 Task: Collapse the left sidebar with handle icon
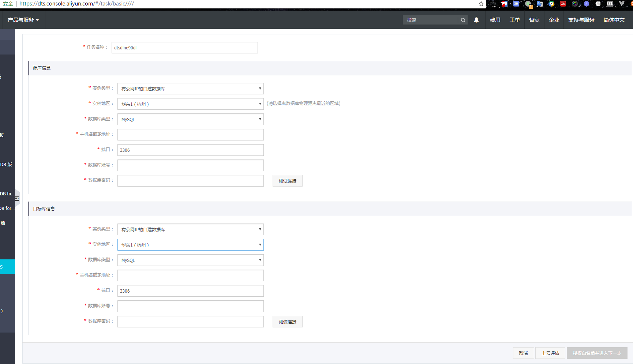[x=17, y=198]
